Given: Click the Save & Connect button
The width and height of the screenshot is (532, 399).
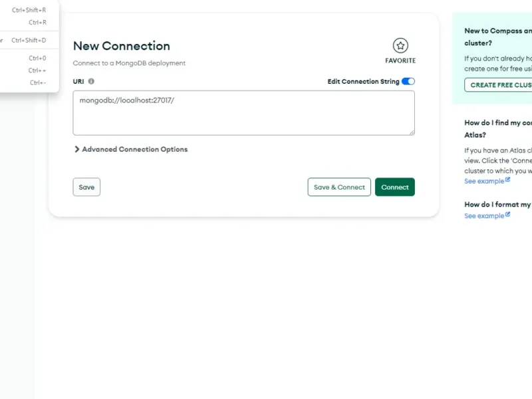Looking at the screenshot, I should pos(339,188).
